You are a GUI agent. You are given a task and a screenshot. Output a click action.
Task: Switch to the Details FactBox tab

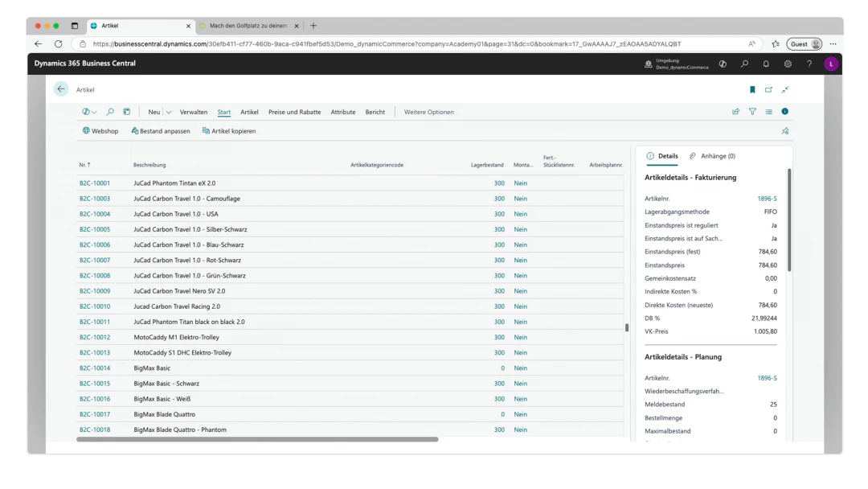click(x=662, y=156)
